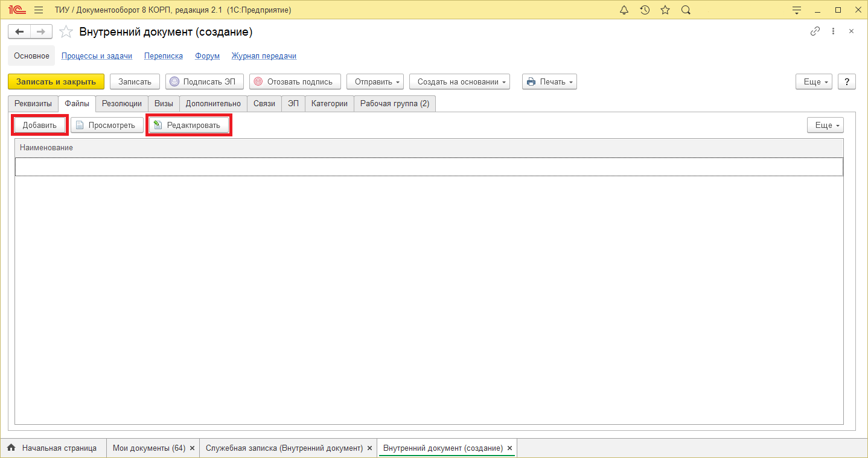868x458 pixels.
Task: Switch to Служебная записка (Внутренний документ) tab
Action: tap(284, 448)
